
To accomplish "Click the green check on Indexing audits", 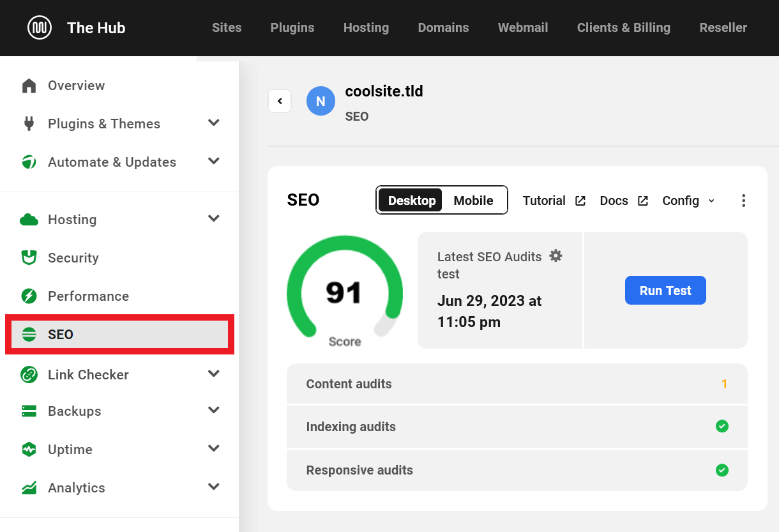I will pyautogui.click(x=722, y=426).
